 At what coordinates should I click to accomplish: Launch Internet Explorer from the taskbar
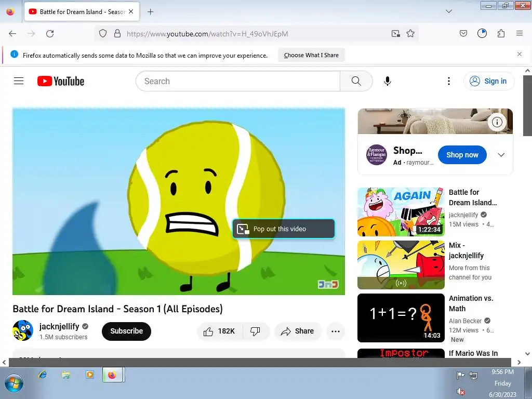(x=43, y=375)
